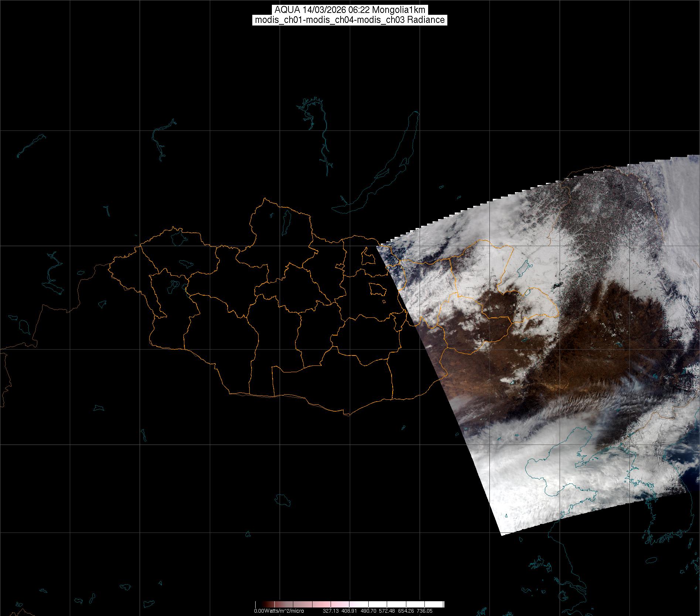Click the dark brown end of radiance colorbar
700x616 pixels.
pyautogui.click(x=262, y=605)
